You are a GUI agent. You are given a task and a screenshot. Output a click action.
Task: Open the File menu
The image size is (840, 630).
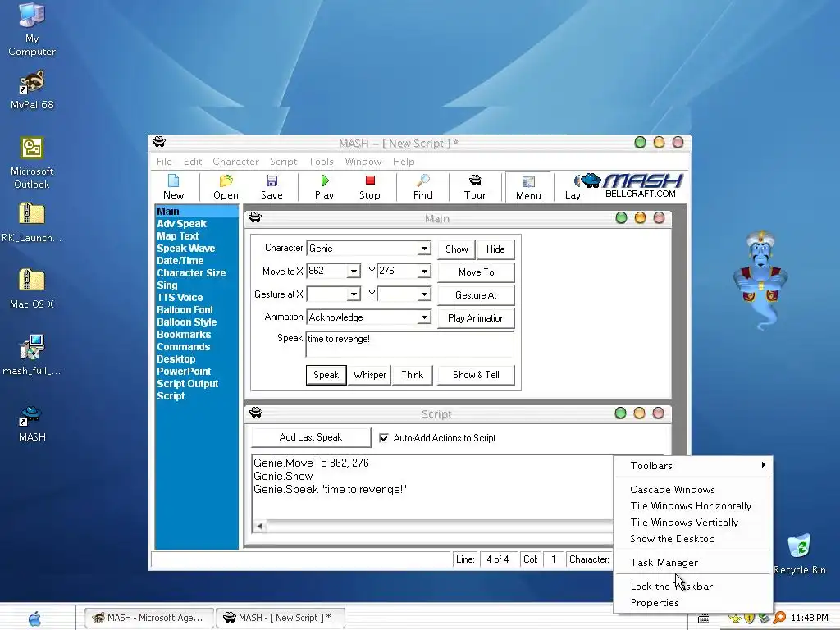(x=164, y=162)
